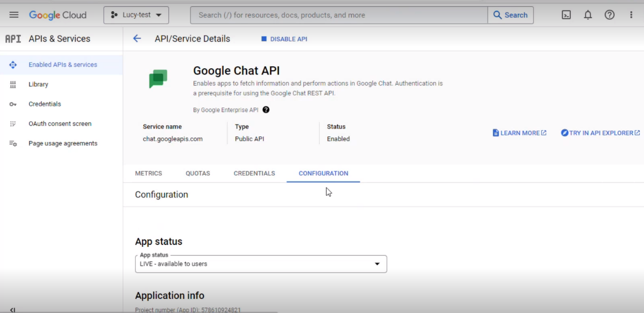Click the Public API type value
This screenshot has width=644, height=313.
[x=250, y=139]
